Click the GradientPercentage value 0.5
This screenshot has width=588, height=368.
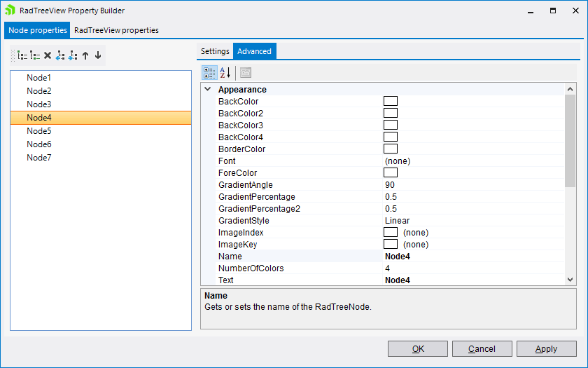473,197
